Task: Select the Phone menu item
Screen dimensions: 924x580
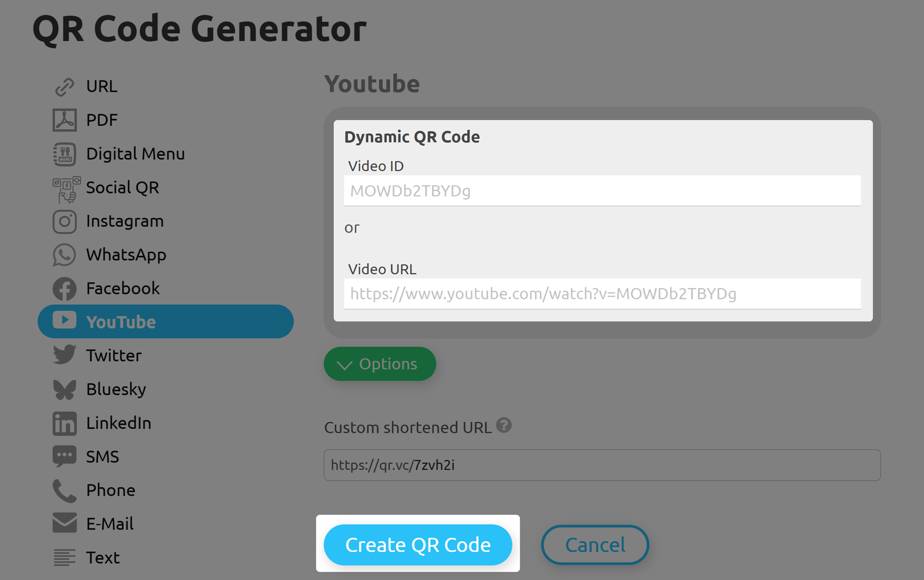Action: (110, 490)
